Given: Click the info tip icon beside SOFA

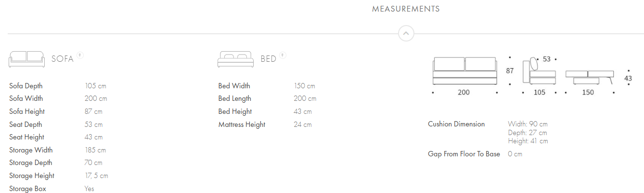Looking at the screenshot, I should coord(80,55).
